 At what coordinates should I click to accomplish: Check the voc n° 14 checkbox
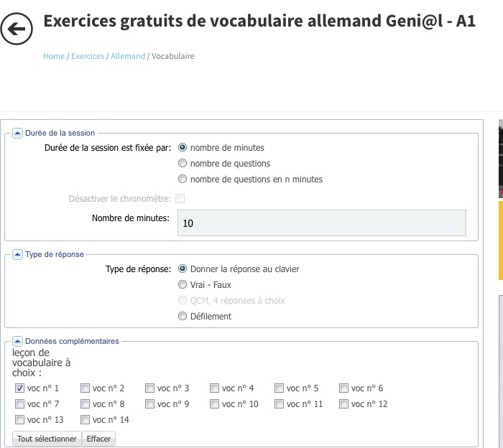click(x=86, y=420)
